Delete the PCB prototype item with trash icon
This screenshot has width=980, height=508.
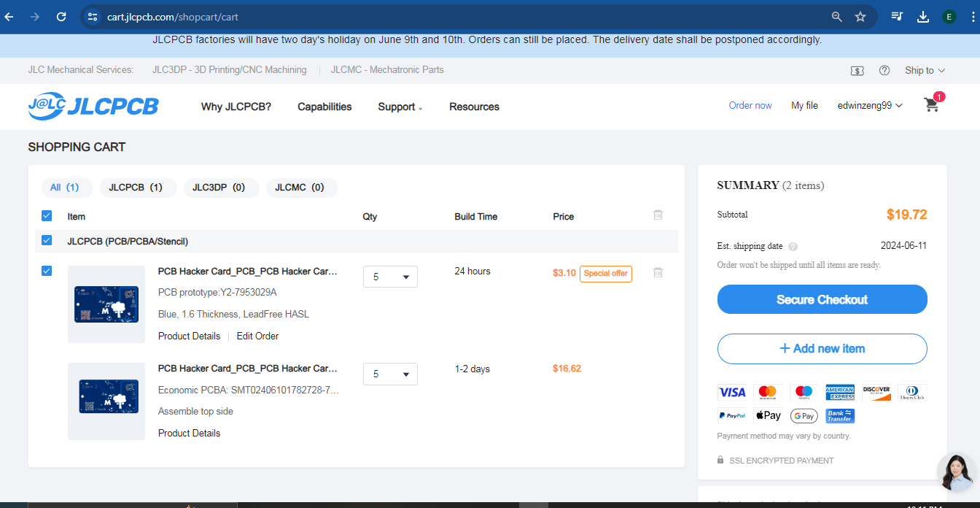658,272
